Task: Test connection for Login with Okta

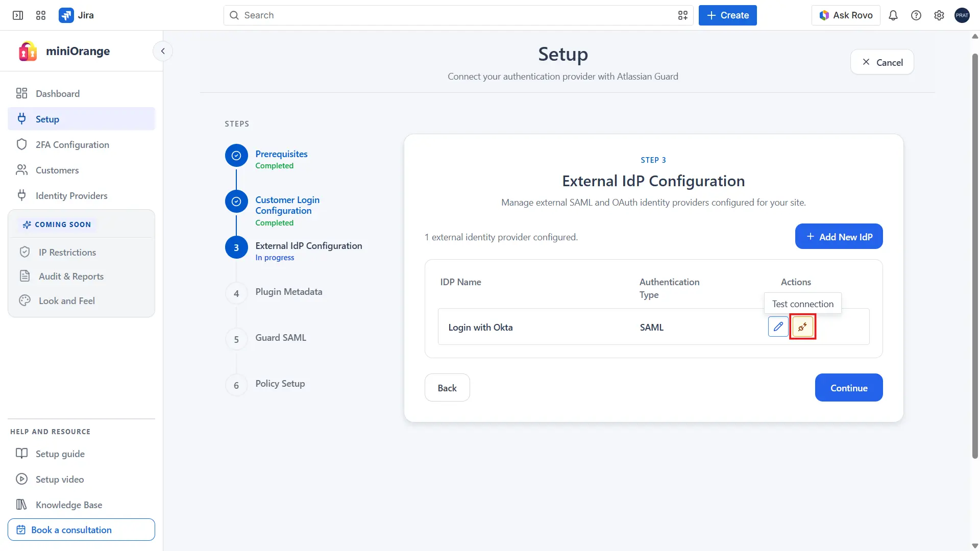Action: click(802, 327)
